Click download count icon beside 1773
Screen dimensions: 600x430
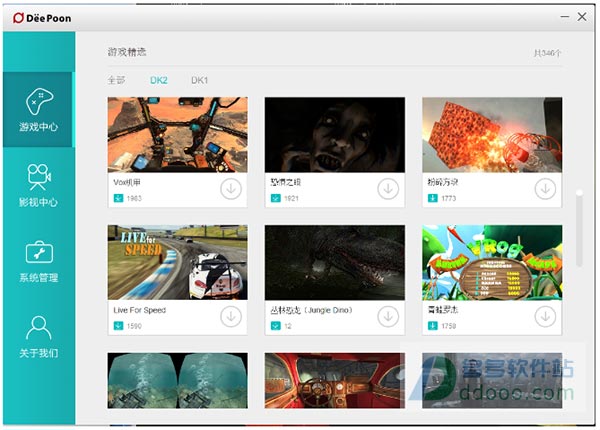(x=432, y=198)
